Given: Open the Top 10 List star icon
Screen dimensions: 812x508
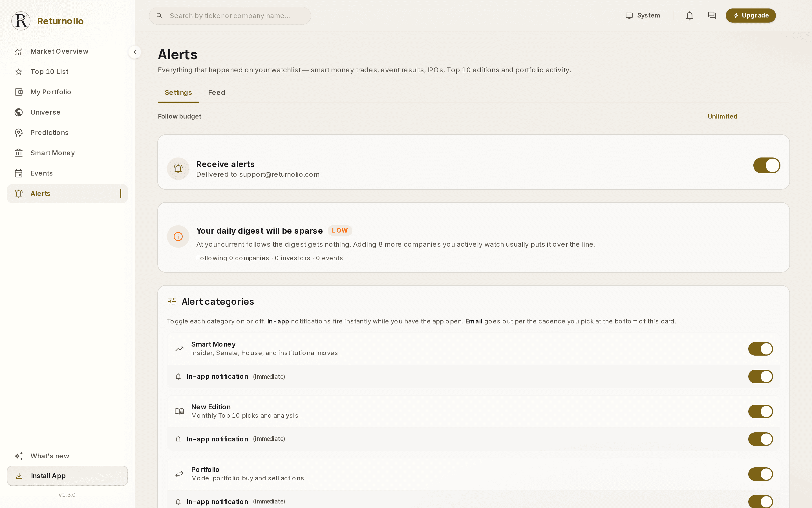Looking at the screenshot, I should 19,72.
